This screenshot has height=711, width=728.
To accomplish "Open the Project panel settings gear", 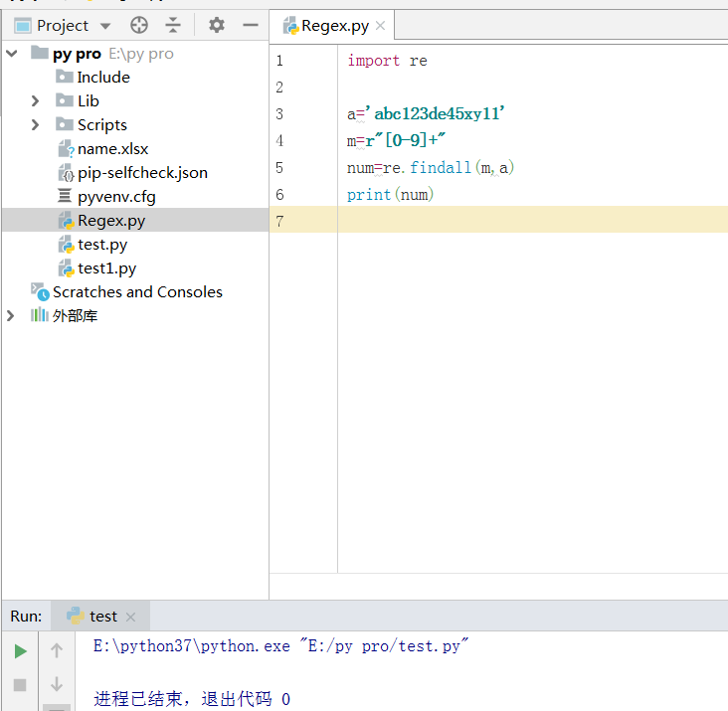I will click(217, 25).
